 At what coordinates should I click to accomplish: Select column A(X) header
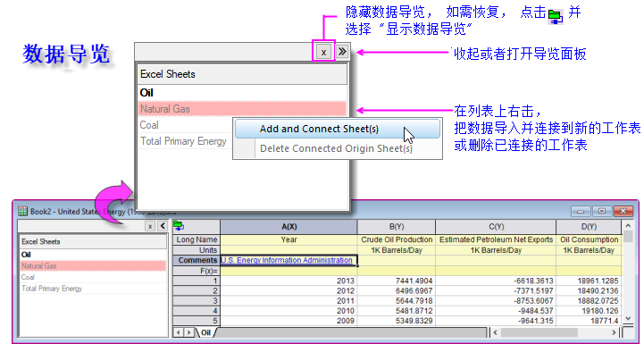tap(289, 227)
